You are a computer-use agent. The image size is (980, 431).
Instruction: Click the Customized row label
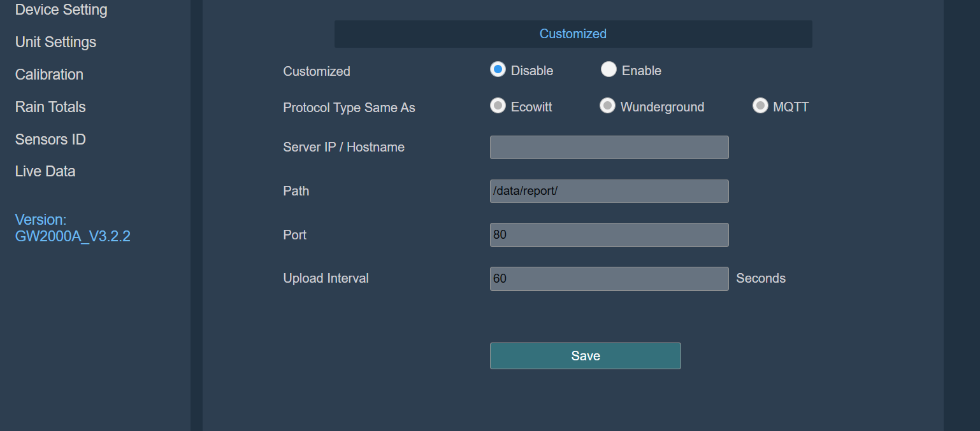(x=317, y=71)
